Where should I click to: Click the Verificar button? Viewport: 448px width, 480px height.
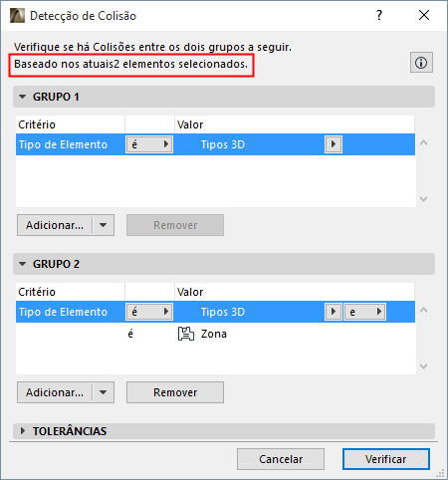point(386,459)
